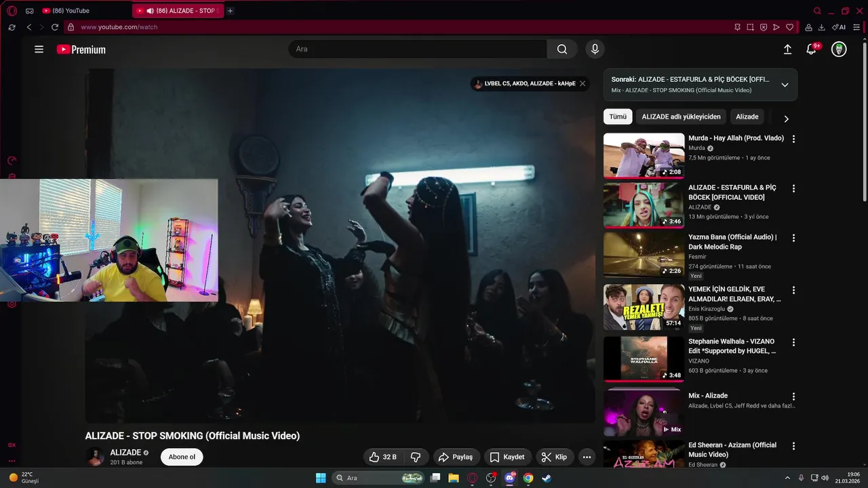Save video with Kaydet button
The width and height of the screenshot is (868, 488).
507,457
